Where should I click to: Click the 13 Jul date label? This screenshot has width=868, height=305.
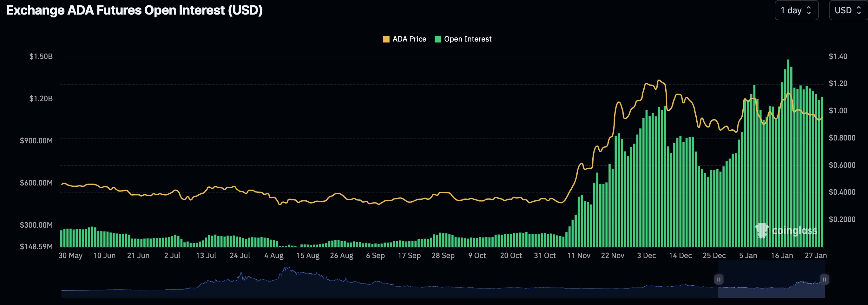pyautogui.click(x=206, y=256)
